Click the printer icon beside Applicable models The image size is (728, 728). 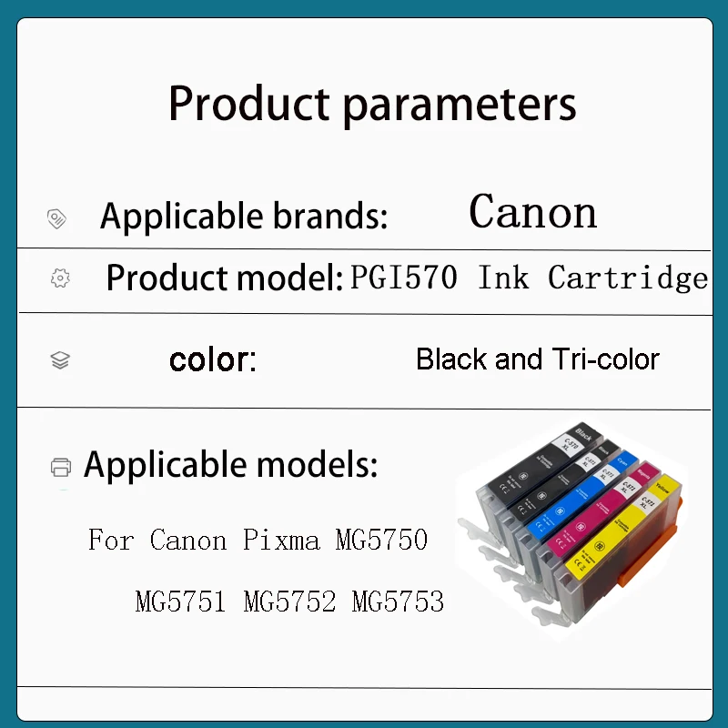pos(61,468)
